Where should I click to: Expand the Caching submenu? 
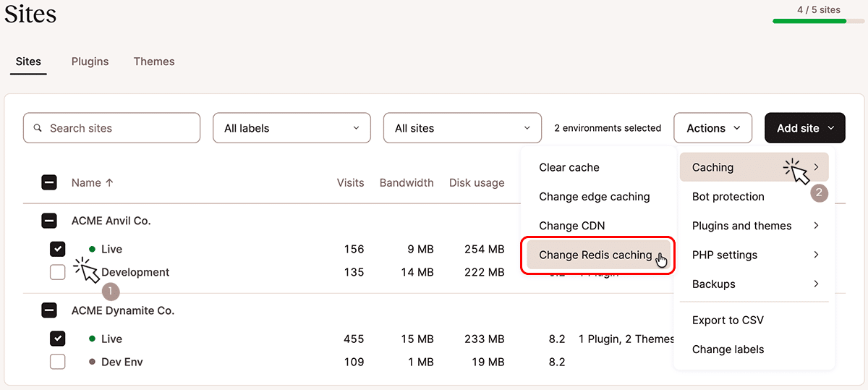(754, 167)
